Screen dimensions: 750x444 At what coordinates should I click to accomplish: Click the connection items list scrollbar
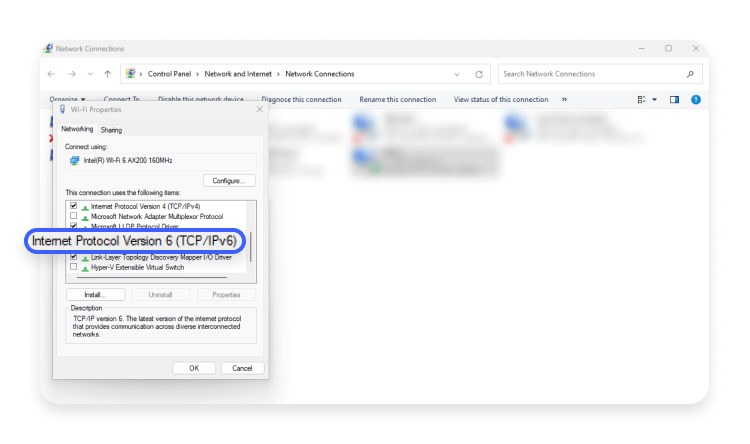(x=251, y=245)
